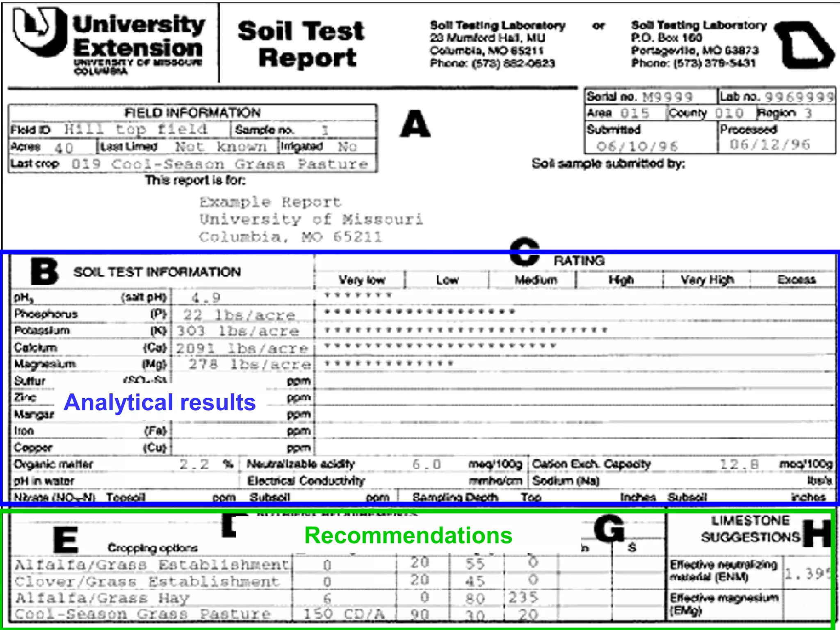This screenshot has width=840, height=630.
Task: Click the 'Cropping options' column heading
Action: click(x=153, y=548)
